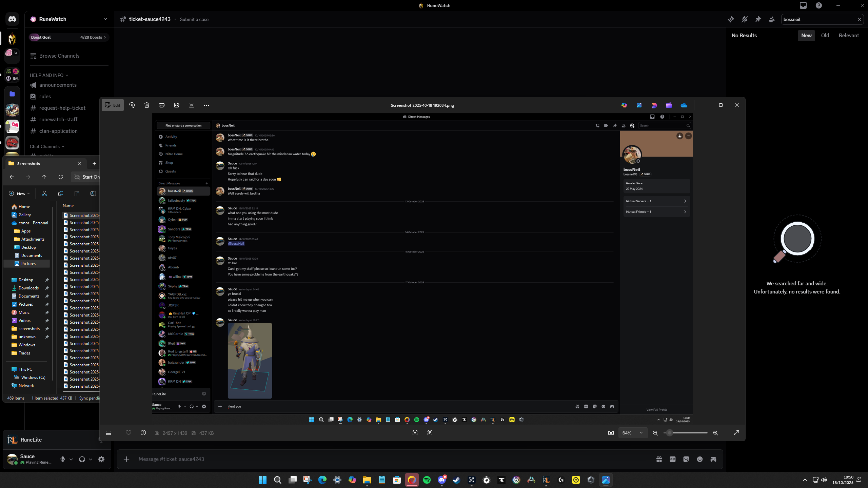Toggle deafen headphones in Discord user panel
The image size is (868, 488).
click(82, 459)
